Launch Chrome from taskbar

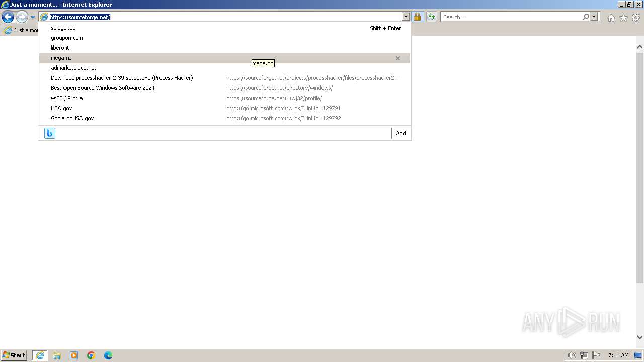pos(91,355)
